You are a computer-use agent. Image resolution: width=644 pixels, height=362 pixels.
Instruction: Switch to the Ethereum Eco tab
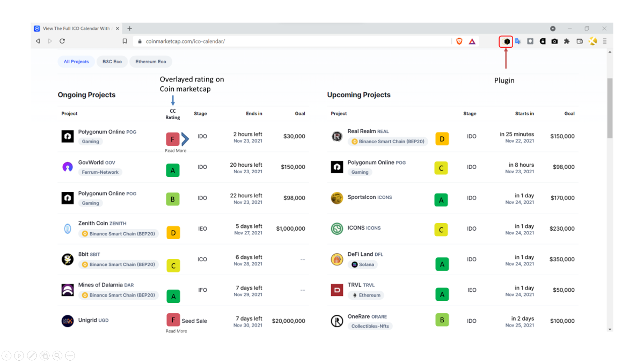pyautogui.click(x=151, y=61)
